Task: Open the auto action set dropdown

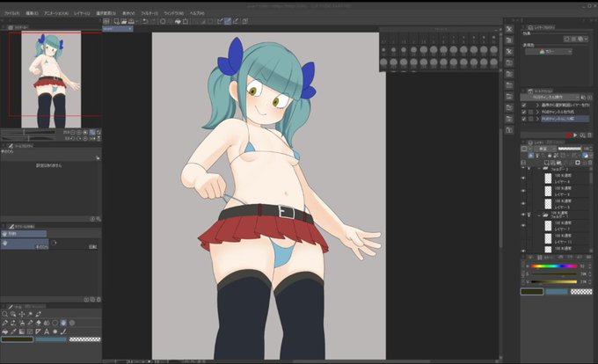Action: point(550,98)
